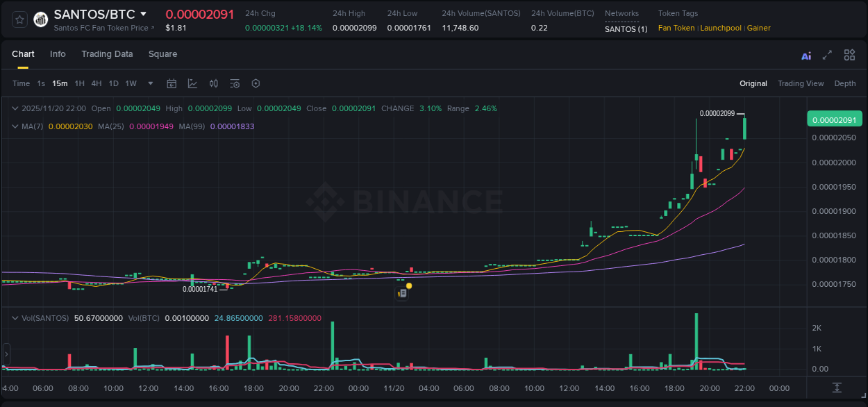The height and width of the screenshot is (407, 868).
Task: Select the 15m timeframe
Action: coord(60,83)
